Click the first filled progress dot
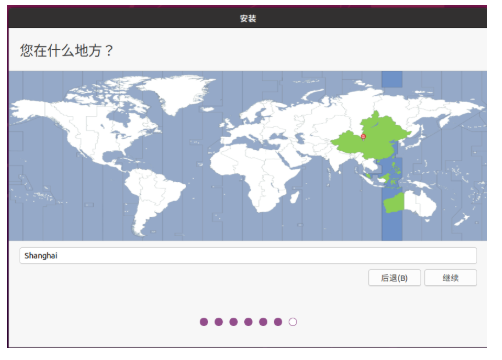This screenshot has width=502, height=360. (204, 322)
